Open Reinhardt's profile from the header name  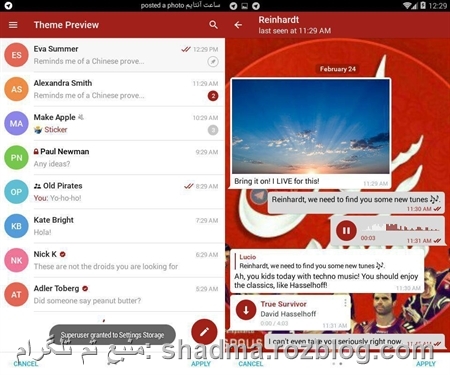279,20
